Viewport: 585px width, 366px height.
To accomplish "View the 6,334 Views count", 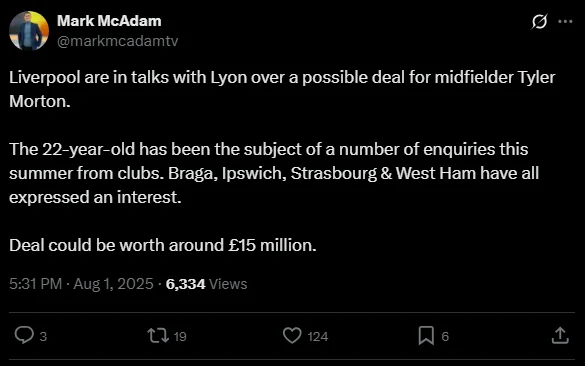I will coord(206,284).
